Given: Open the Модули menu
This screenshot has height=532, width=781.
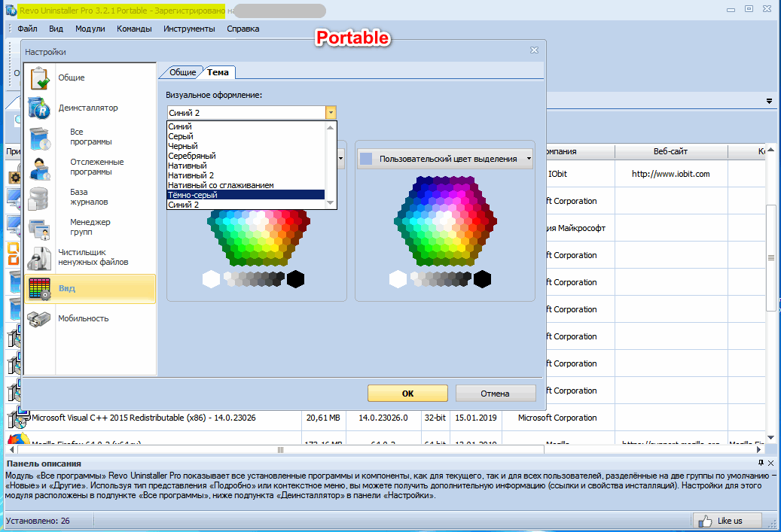Looking at the screenshot, I should tap(90, 29).
